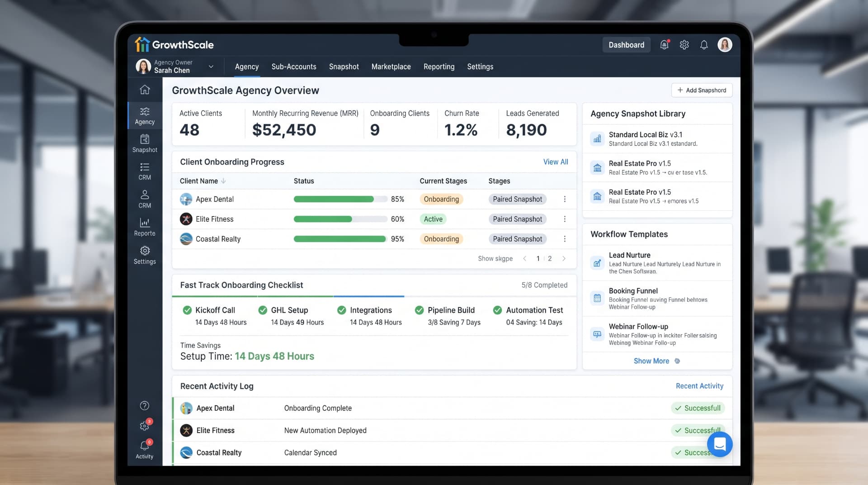Screen dimensions: 868x485
Task: Open the Marketplace tab
Action: coord(391,67)
